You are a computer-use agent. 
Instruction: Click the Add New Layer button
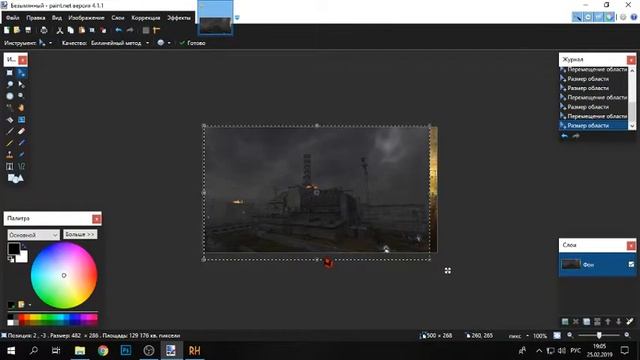pos(565,322)
